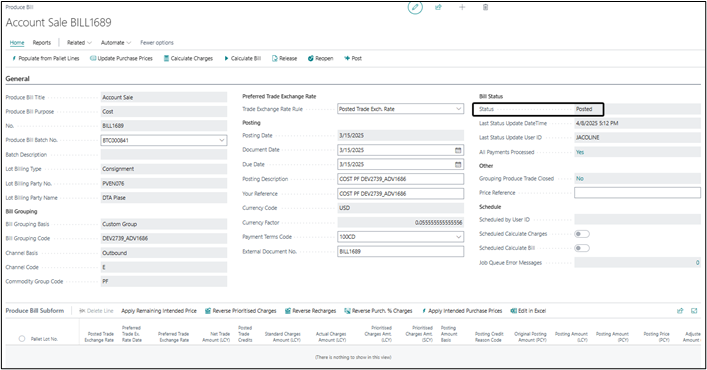
Task: Click Bill Grouping Code DEV2739_ADV1686
Action: (125, 238)
